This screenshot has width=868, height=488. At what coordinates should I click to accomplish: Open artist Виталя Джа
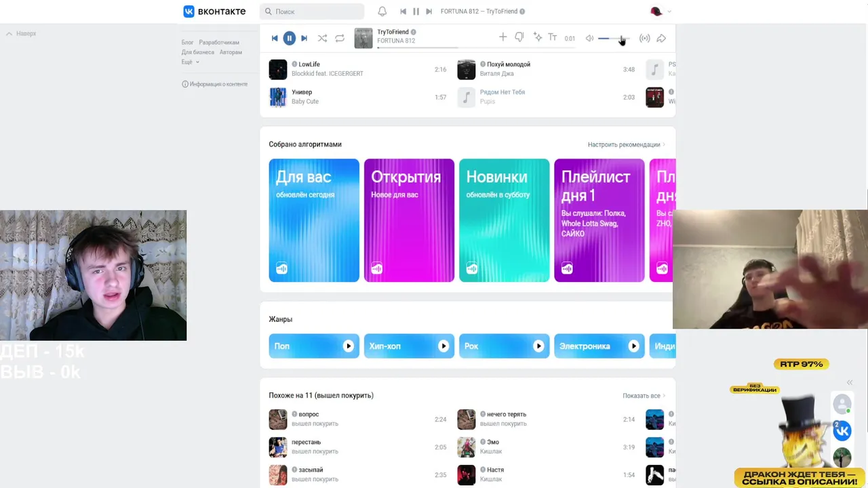[497, 74]
